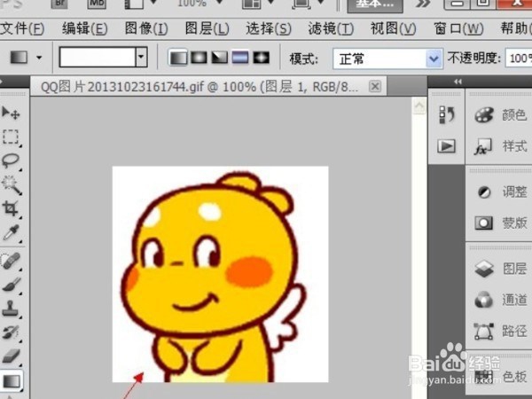This screenshot has width=532, height=399.
Task: Open the 窗口(W) menu
Action: [458, 28]
